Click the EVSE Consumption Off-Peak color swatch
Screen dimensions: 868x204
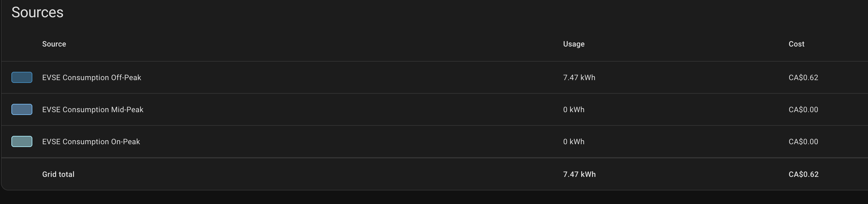click(22, 77)
